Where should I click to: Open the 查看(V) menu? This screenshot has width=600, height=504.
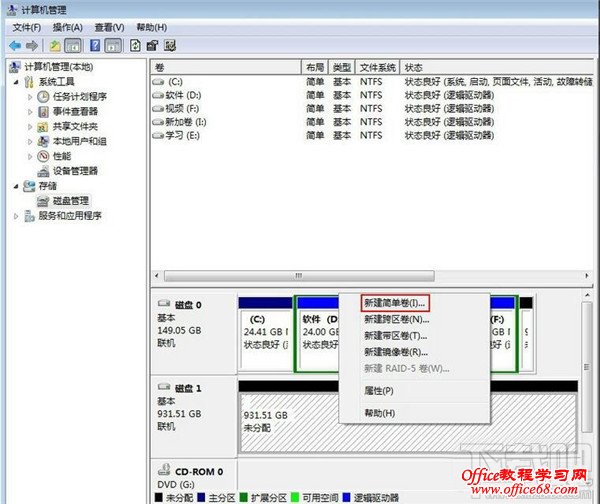(109, 28)
